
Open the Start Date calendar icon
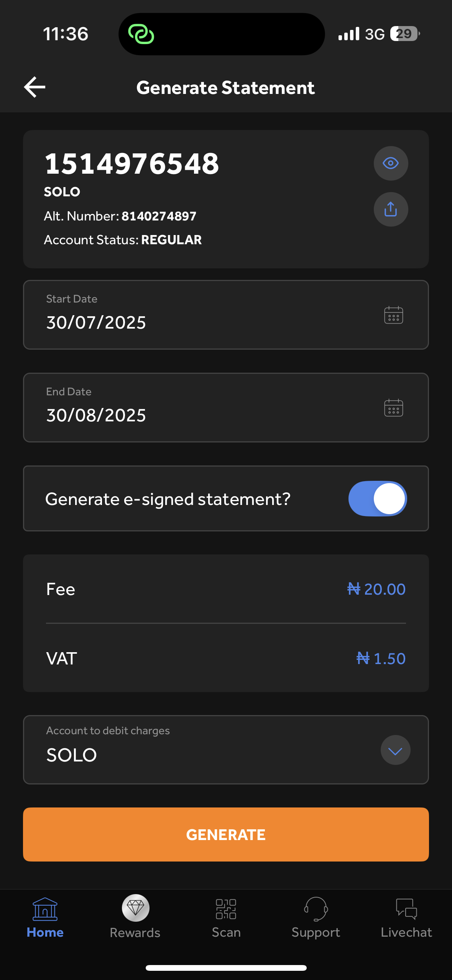(x=393, y=315)
